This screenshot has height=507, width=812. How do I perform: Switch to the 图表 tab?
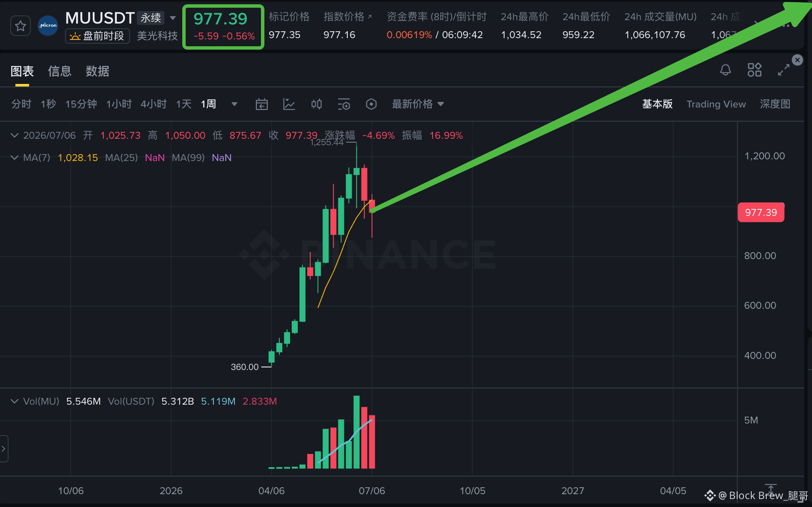tap(22, 71)
